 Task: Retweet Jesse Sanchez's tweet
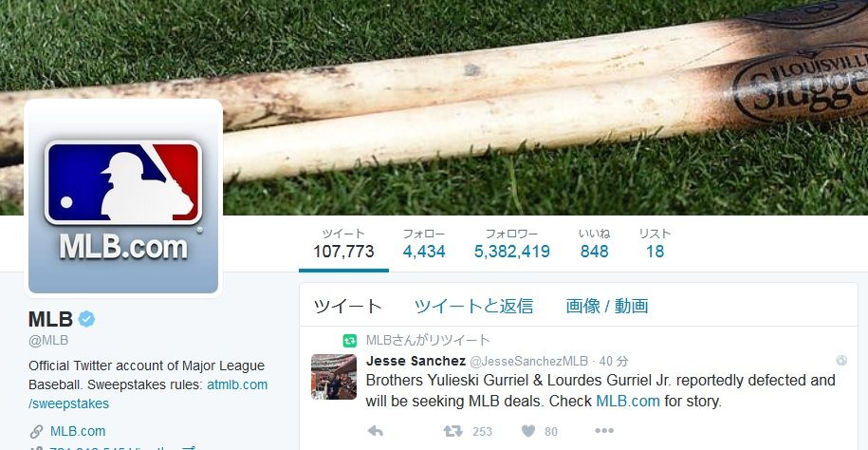(452, 431)
